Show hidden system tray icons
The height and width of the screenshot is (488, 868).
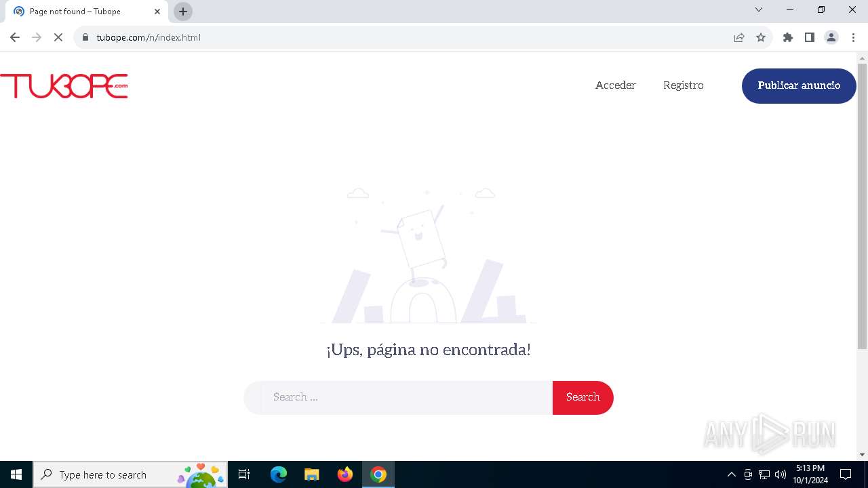pyautogui.click(x=731, y=474)
